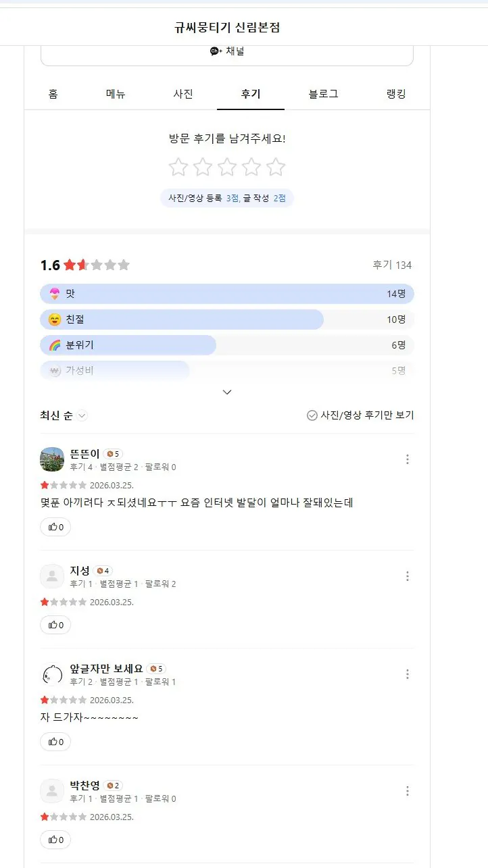Like 지성's review with thumbs-up
The width and height of the screenshot is (488, 868).
tap(55, 625)
